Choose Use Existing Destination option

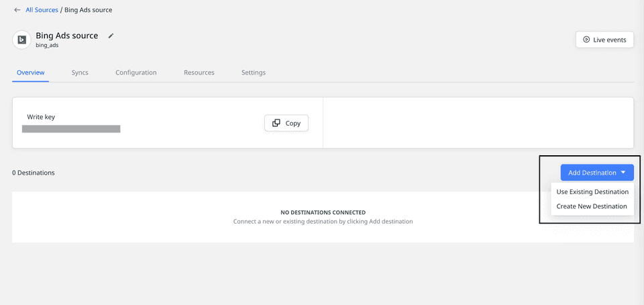[592, 191]
